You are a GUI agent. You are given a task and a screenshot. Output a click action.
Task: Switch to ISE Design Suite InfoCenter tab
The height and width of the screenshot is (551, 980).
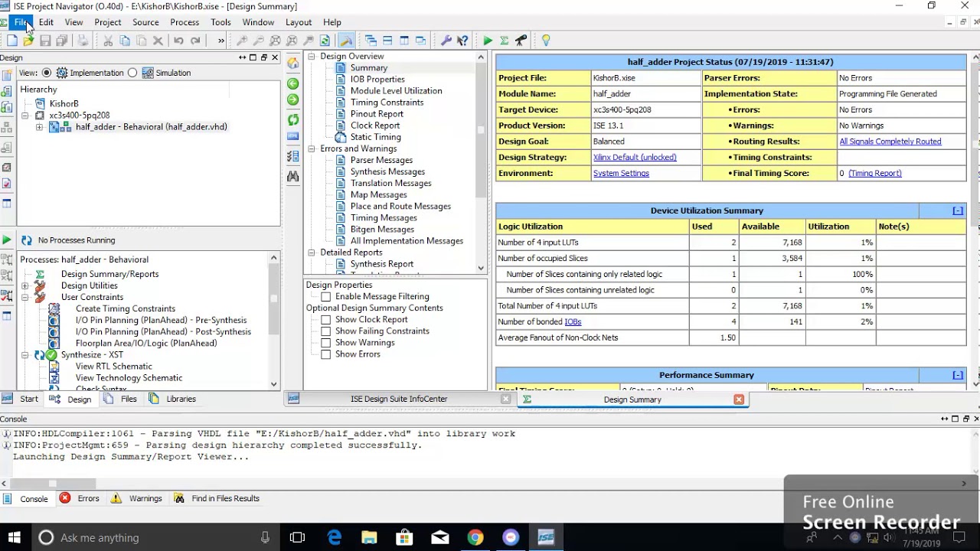click(399, 399)
